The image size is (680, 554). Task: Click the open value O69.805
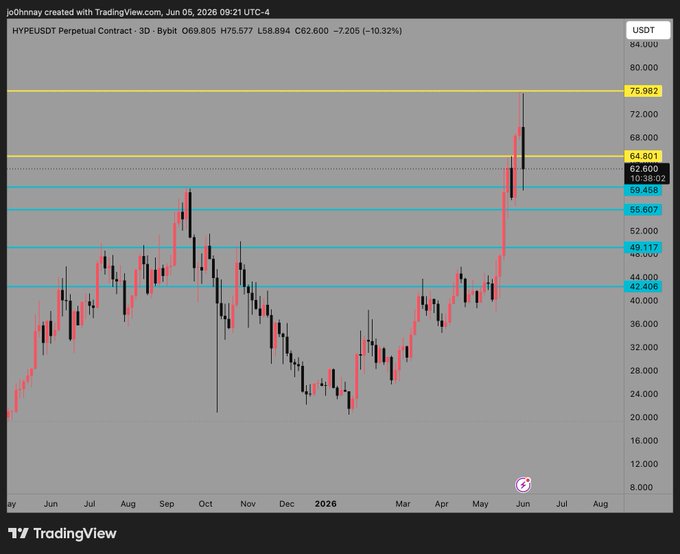(x=199, y=31)
